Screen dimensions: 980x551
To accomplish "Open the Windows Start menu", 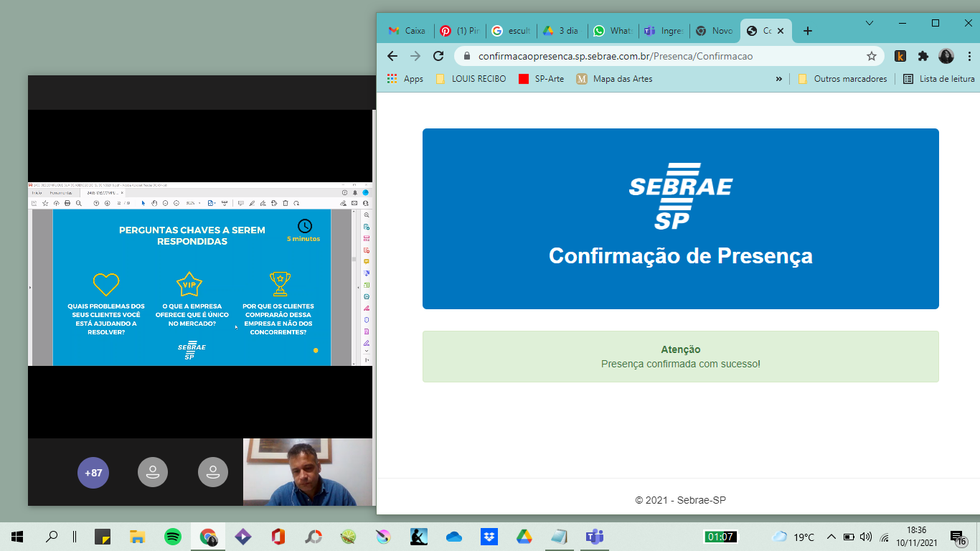I will click(x=17, y=536).
